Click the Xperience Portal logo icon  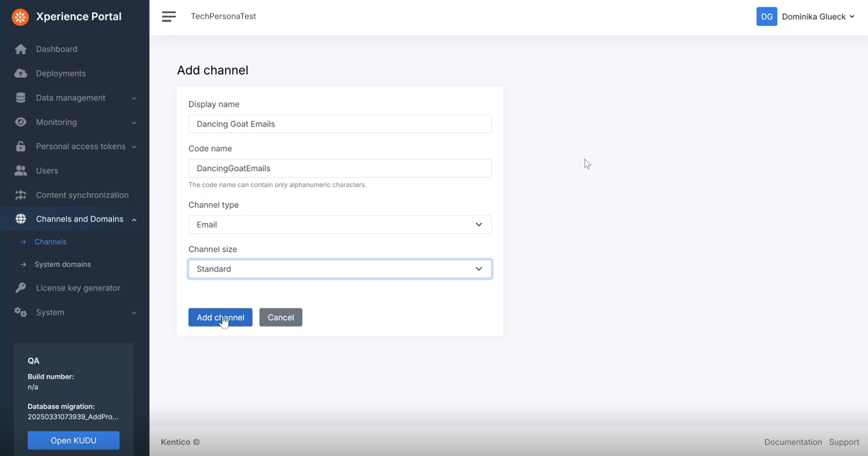(x=20, y=17)
